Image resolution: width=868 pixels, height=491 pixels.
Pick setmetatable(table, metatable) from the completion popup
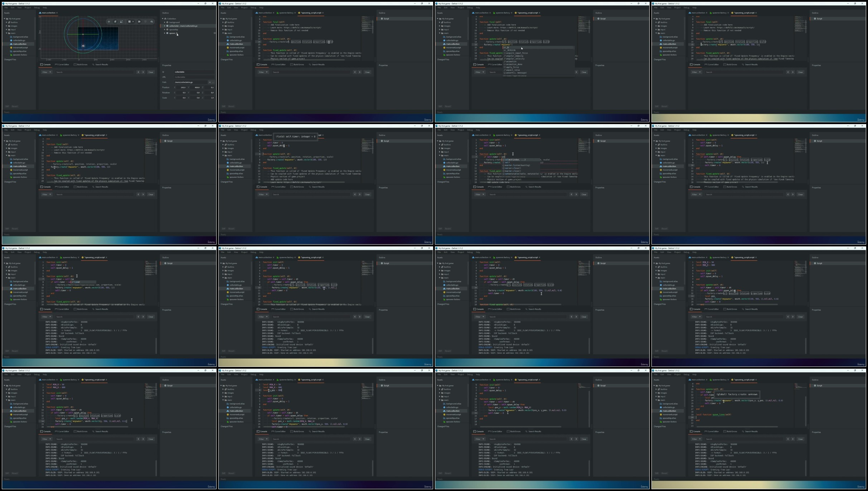tap(521, 174)
